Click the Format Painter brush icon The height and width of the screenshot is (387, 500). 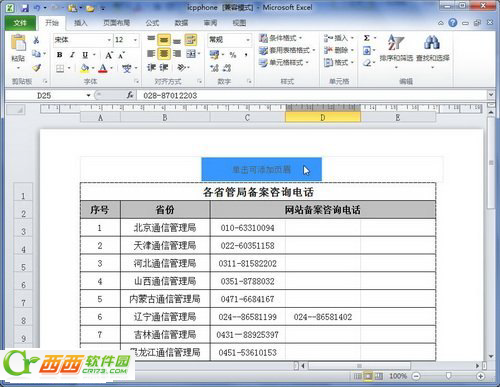click(x=36, y=68)
